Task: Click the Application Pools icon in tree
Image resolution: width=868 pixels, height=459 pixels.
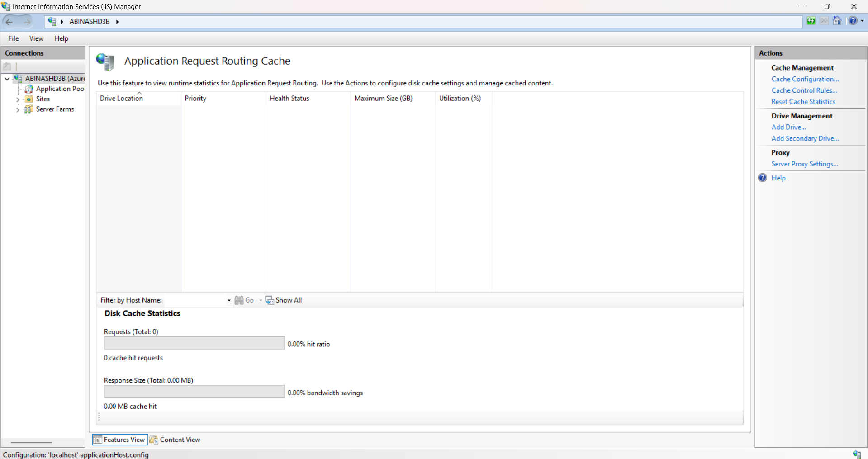Action: 29,89
